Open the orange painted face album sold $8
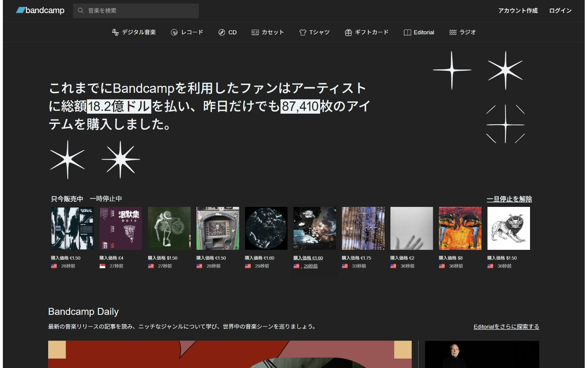 pyautogui.click(x=460, y=228)
